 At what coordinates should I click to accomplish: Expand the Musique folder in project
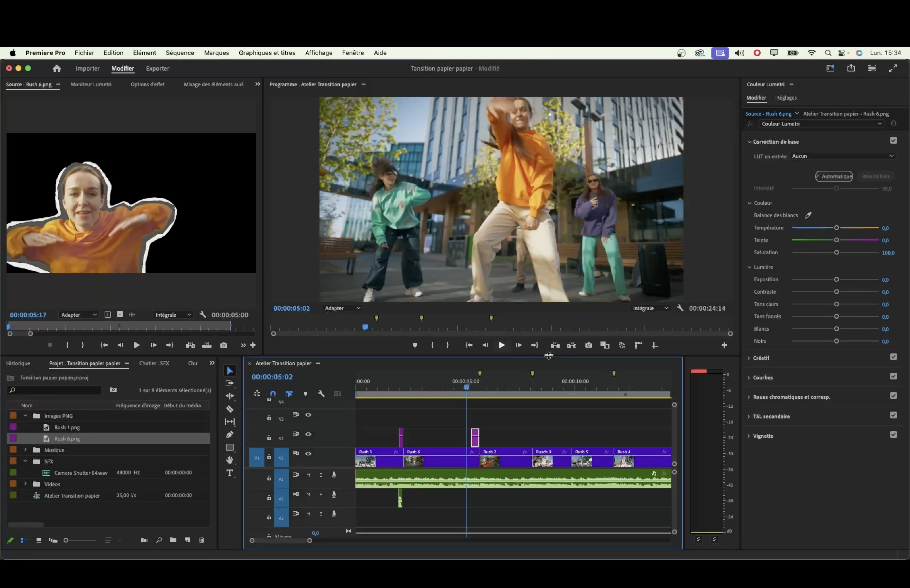click(25, 450)
